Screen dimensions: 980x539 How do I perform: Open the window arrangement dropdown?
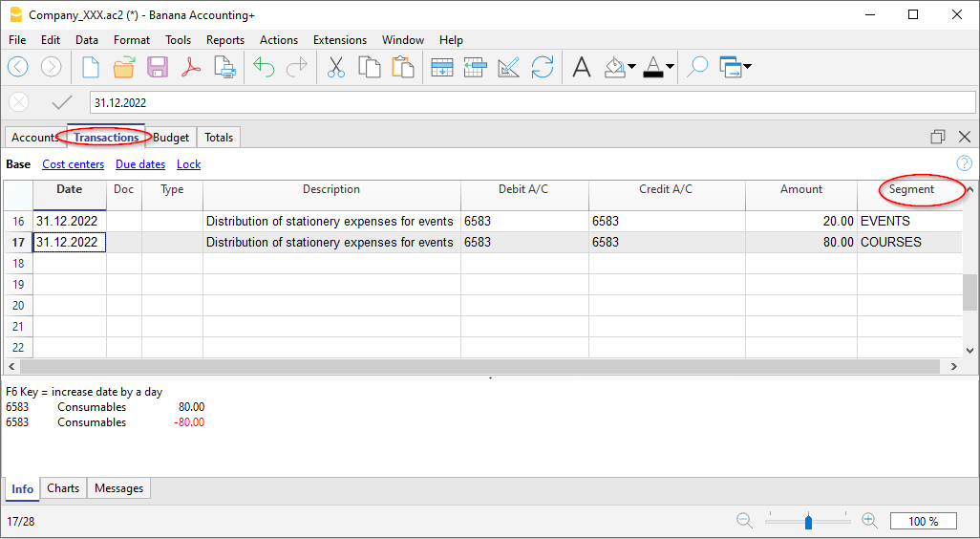tap(746, 67)
